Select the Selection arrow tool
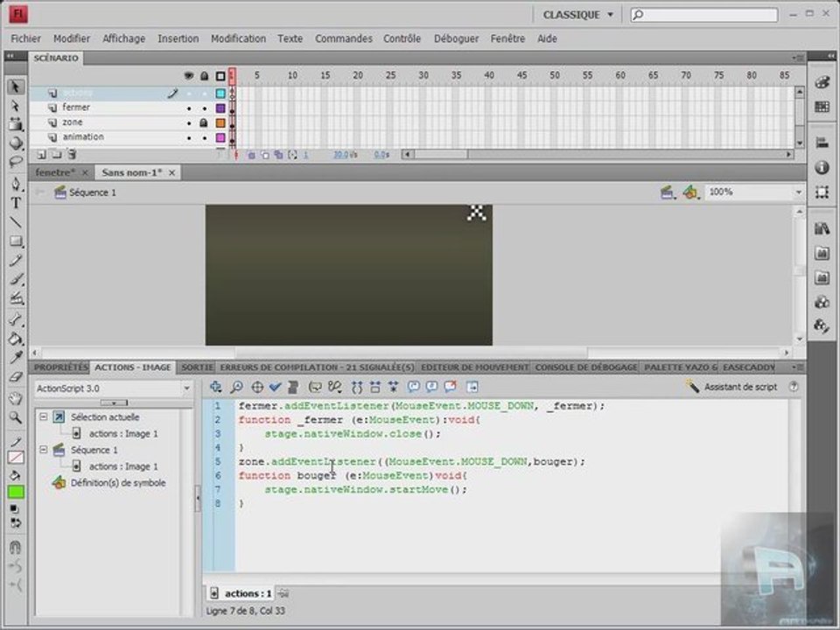The width and height of the screenshot is (840, 630). (x=16, y=87)
